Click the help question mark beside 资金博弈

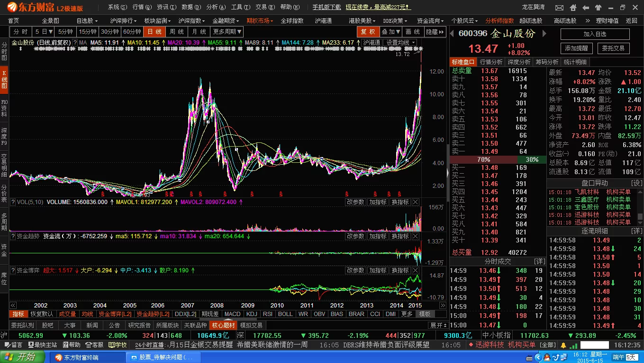pyautogui.click(x=13, y=270)
